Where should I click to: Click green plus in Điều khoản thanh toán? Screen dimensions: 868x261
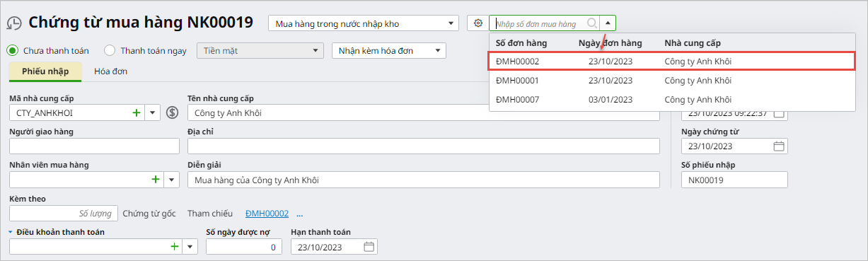pos(174,246)
